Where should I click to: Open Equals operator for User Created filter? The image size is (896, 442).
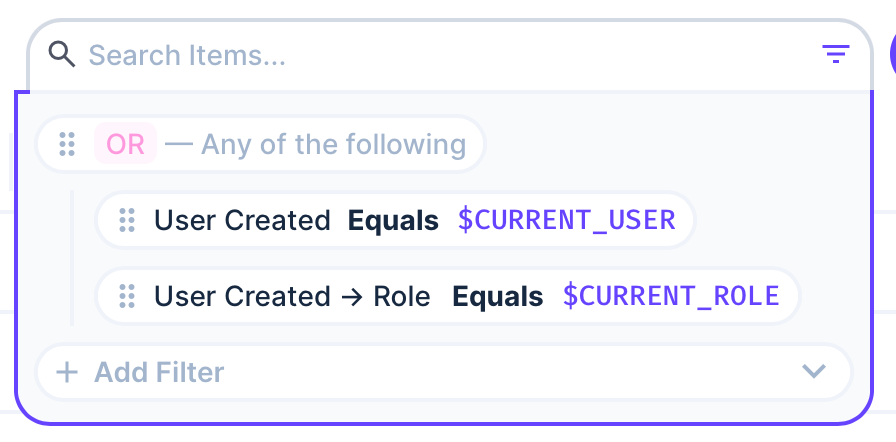(x=393, y=220)
